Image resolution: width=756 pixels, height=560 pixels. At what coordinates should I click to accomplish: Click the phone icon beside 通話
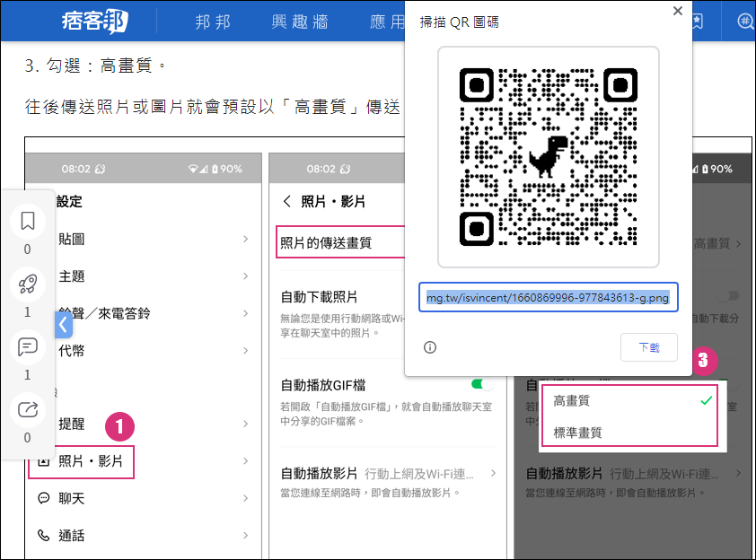coord(43,535)
